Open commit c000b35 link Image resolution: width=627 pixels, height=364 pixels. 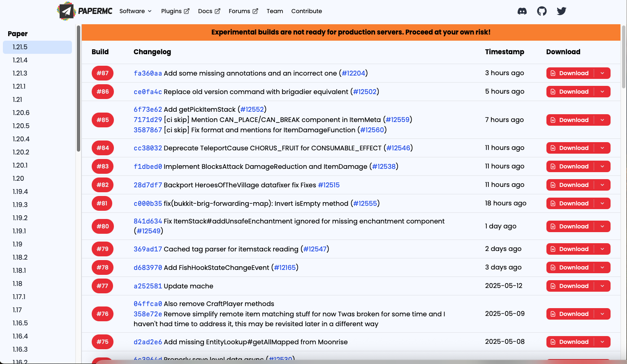point(148,204)
